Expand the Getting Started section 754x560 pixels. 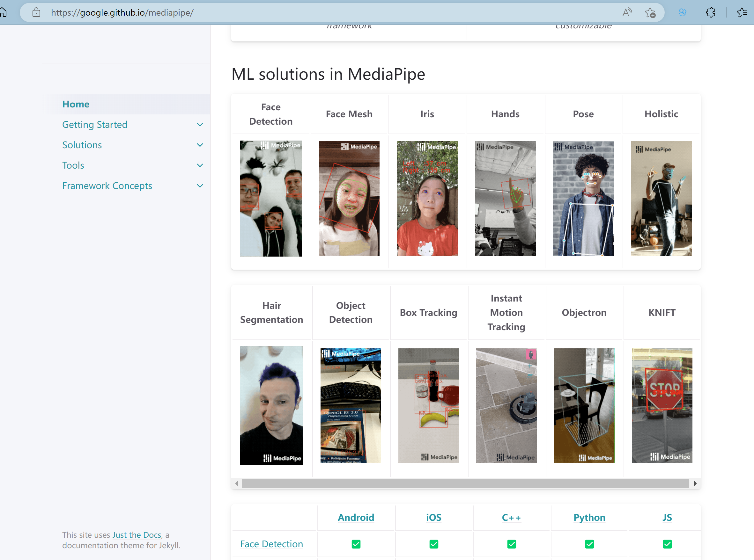200,124
